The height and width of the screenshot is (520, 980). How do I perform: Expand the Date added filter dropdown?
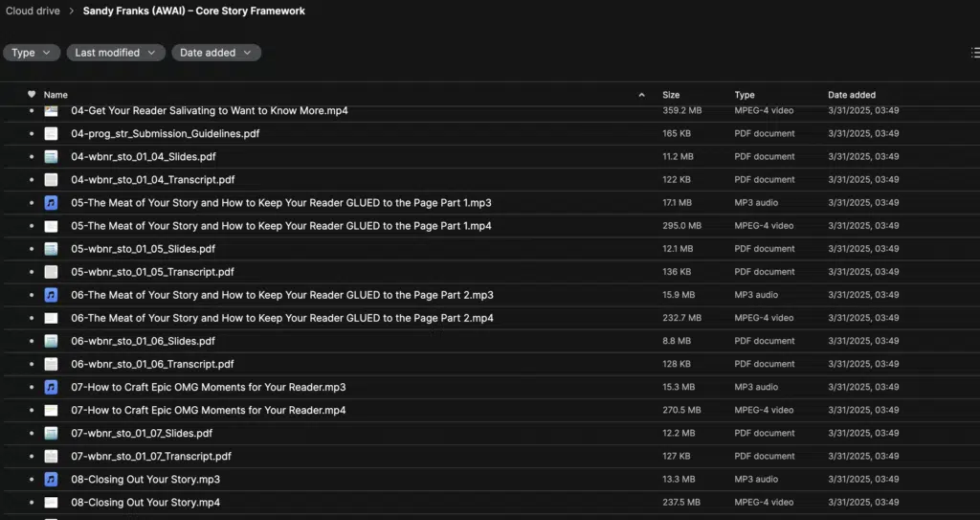(216, 53)
